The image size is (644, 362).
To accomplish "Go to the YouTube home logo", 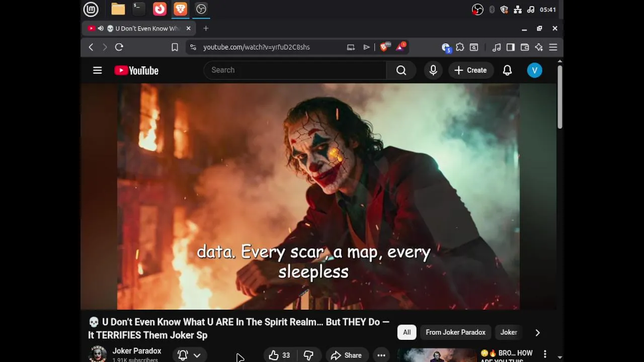I will (x=136, y=70).
